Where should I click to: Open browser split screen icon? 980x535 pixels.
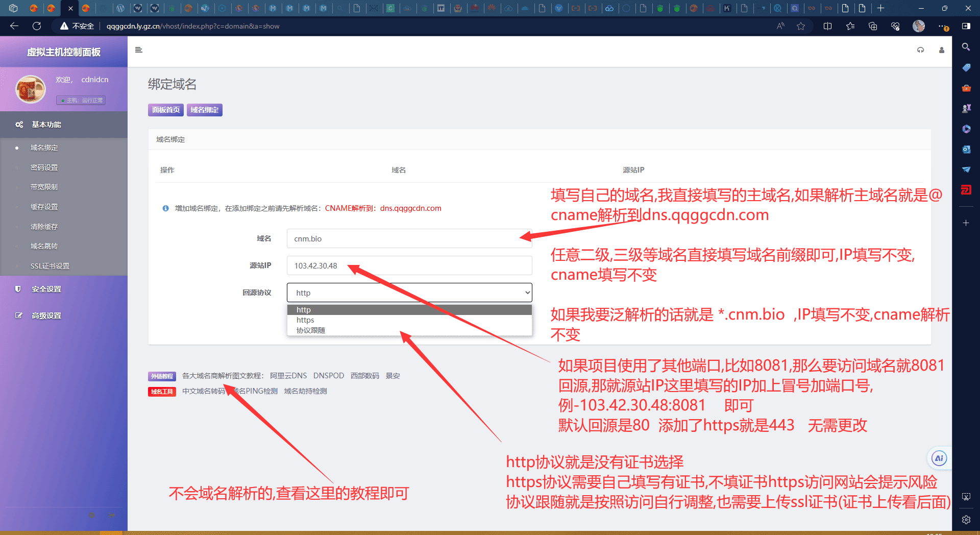827,26
